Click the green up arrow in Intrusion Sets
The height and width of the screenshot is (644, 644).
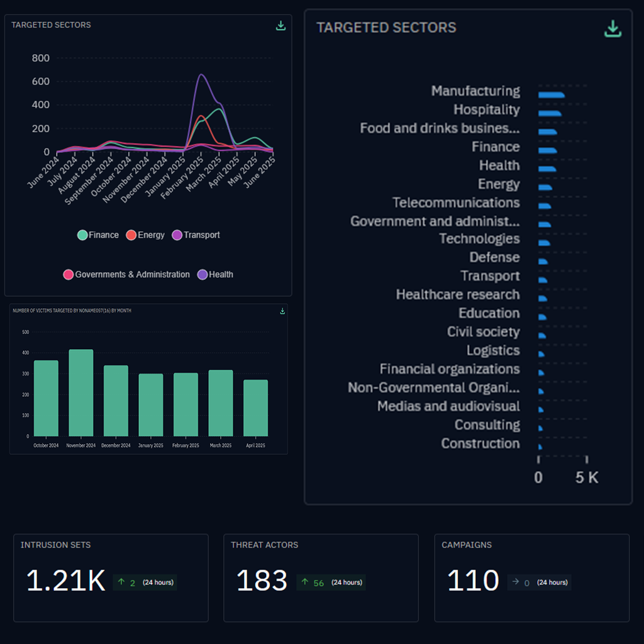(121, 582)
